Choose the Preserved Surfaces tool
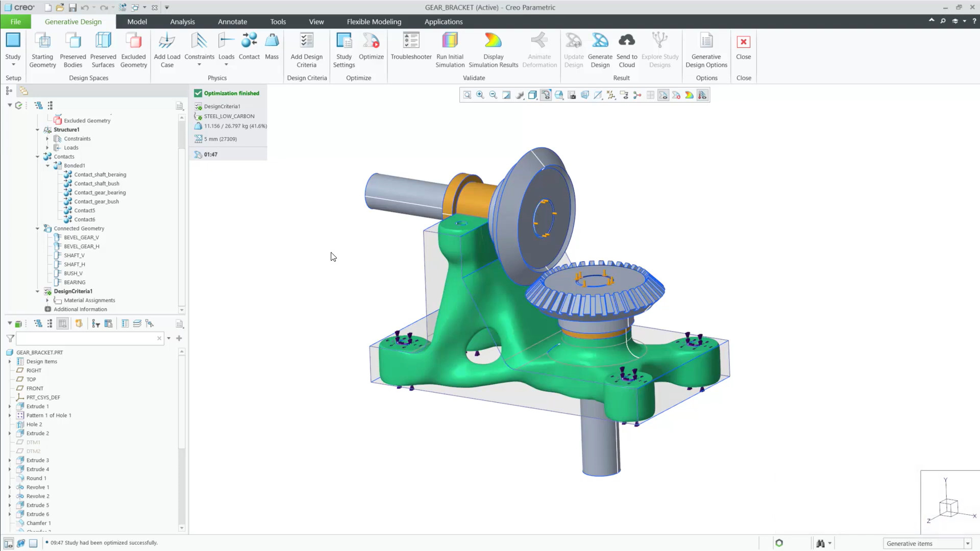Image resolution: width=980 pixels, height=551 pixels. (x=103, y=49)
